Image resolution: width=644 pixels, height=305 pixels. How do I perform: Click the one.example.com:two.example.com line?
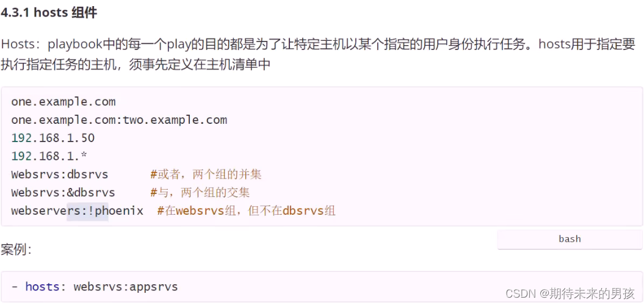[119, 120]
